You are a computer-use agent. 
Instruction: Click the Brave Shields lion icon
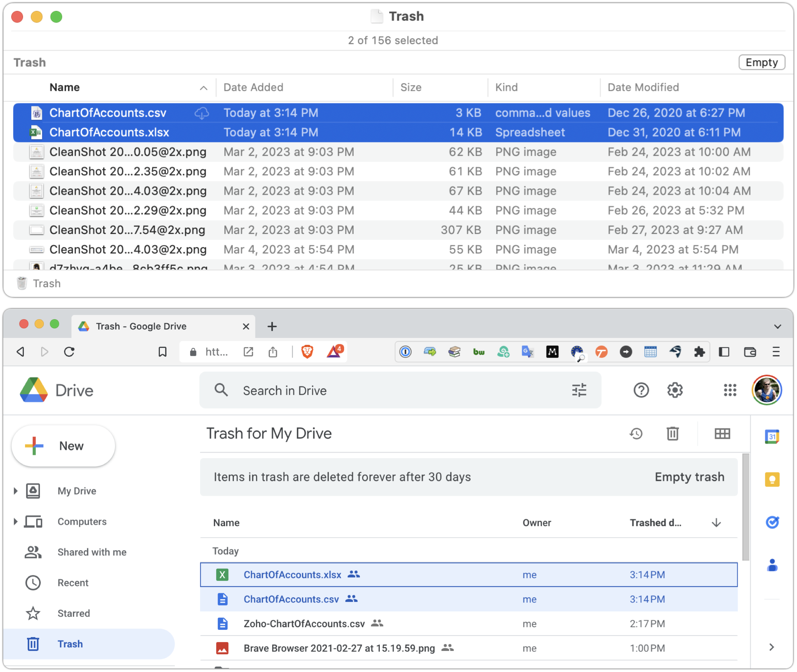tap(307, 351)
